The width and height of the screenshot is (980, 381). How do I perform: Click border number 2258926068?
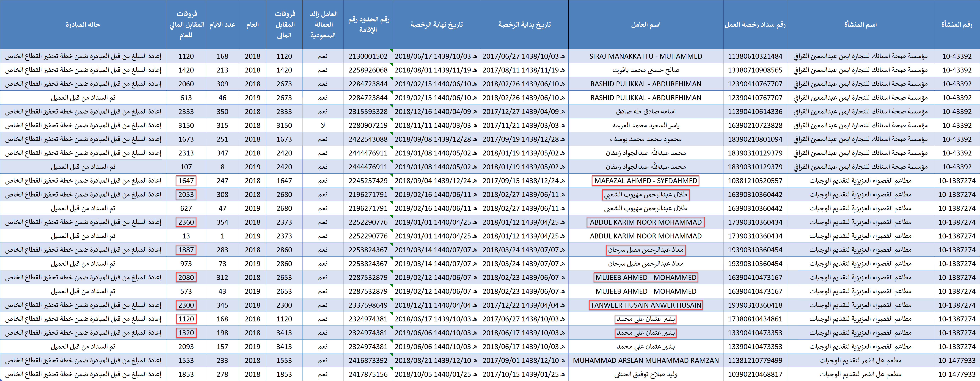pos(368,70)
